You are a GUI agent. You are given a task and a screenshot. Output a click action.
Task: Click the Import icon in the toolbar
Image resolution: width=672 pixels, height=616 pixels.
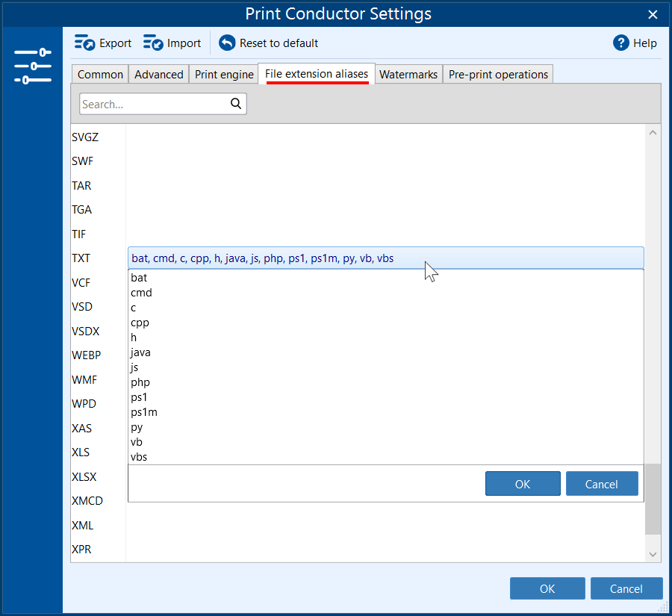coord(153,43)
